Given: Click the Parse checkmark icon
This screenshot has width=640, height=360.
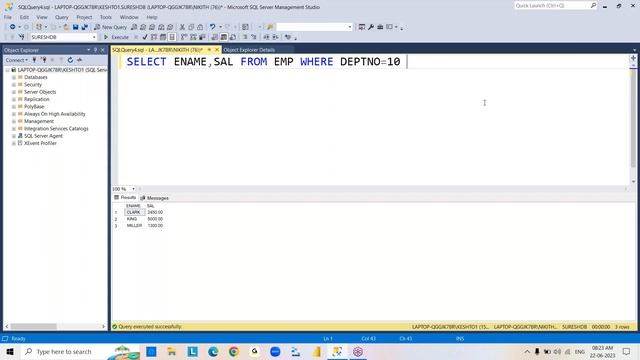Looking at the screenshot, I should pos(145,37).
